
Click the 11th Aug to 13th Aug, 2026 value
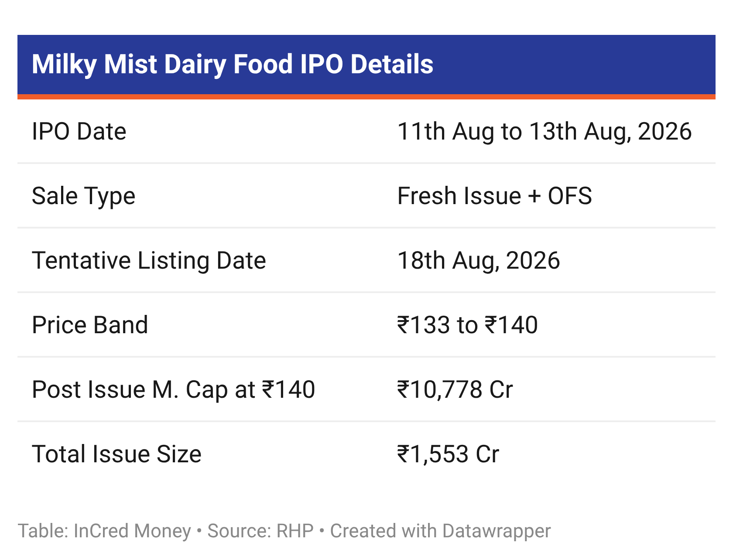point(545,132)
